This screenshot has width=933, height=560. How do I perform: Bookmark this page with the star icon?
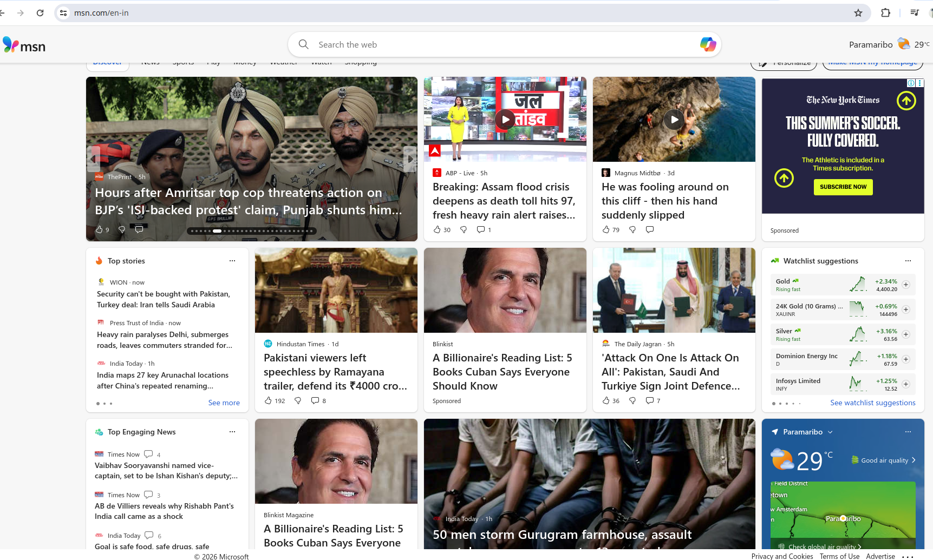858,13
